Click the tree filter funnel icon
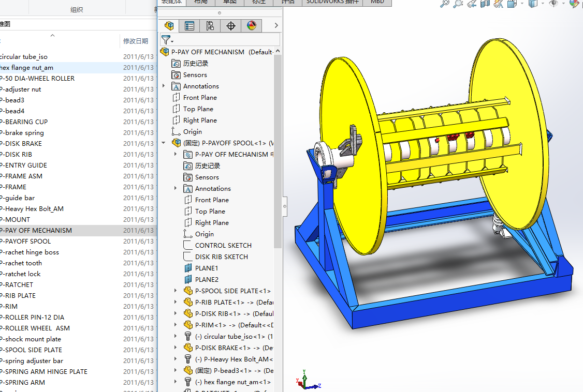583x392 pixels. (166, 40)
